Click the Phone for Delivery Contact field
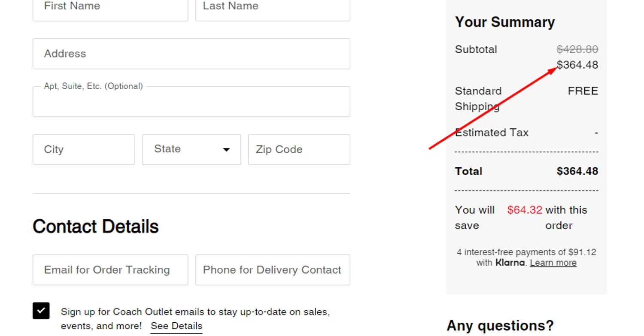This screenshot has height=336, width=644. click(273, 270)
